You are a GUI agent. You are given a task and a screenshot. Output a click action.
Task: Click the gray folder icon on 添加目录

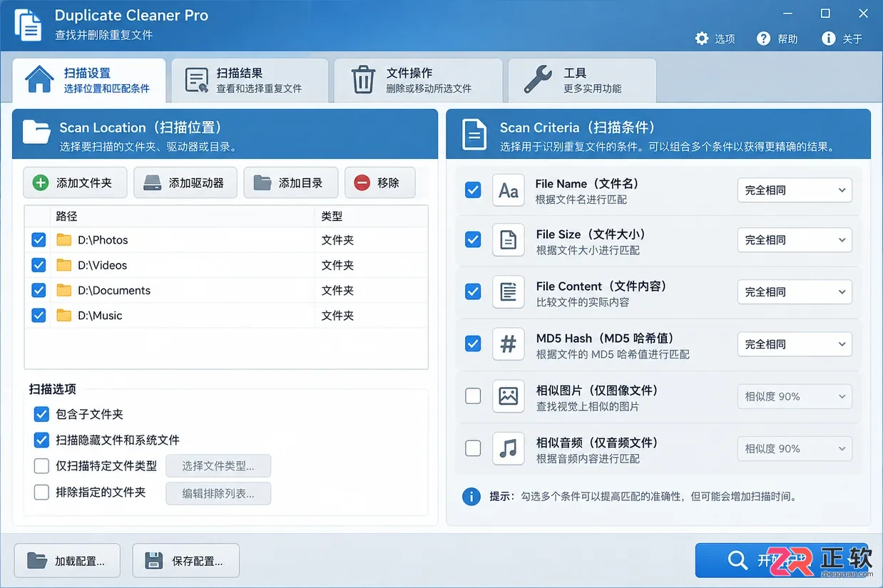tap(262, 183)
